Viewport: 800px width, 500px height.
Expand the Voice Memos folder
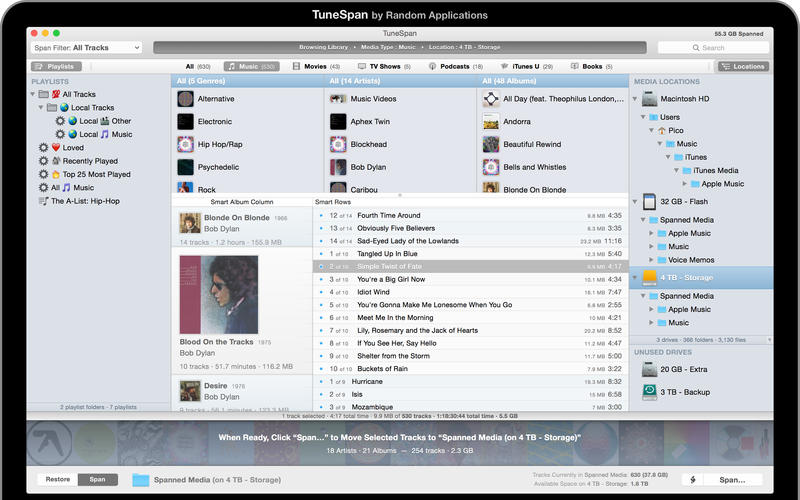click(651, 260)
